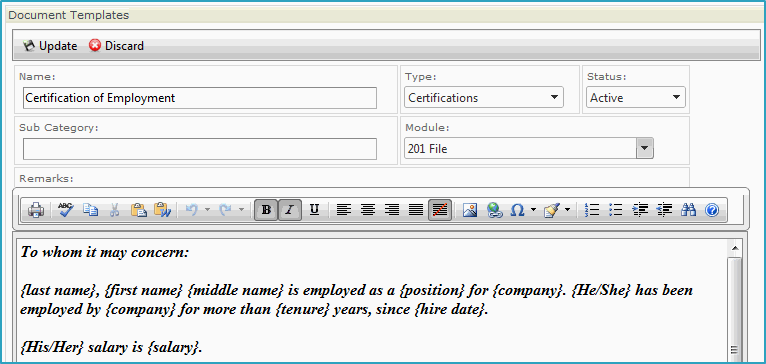Edit the Name input field
The image size is (766, 364).
point(200,98)
